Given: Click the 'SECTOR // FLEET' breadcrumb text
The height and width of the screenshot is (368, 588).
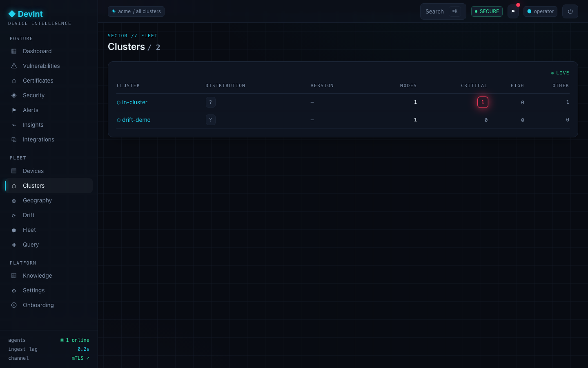Looking at the screenshot, I should [x=133, y=36].
